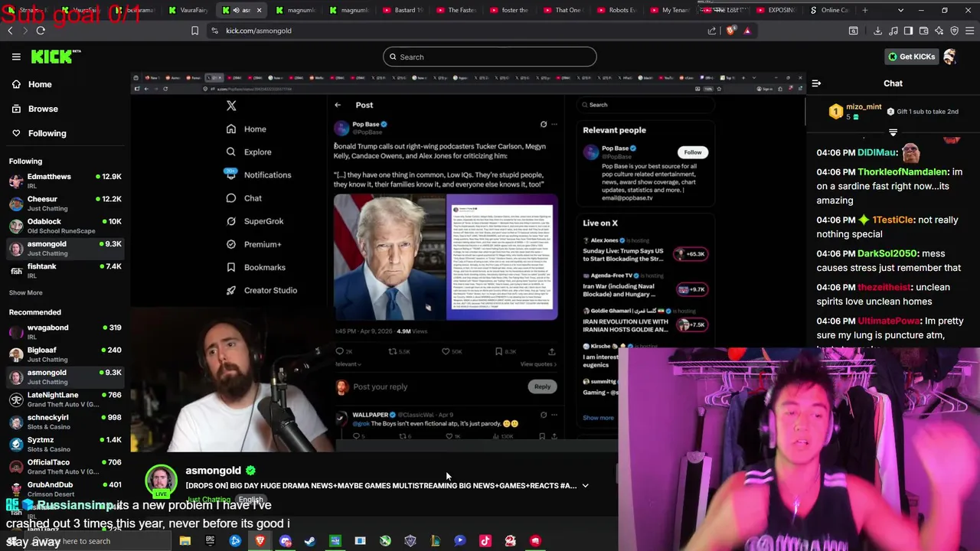Switch to the Bastard YouTube tab
The image size is (980, 551).
click(403, 10)
